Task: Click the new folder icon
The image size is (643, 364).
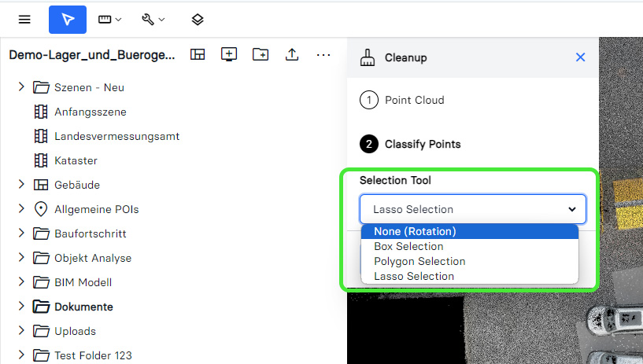Action: [x=261, y=54]
